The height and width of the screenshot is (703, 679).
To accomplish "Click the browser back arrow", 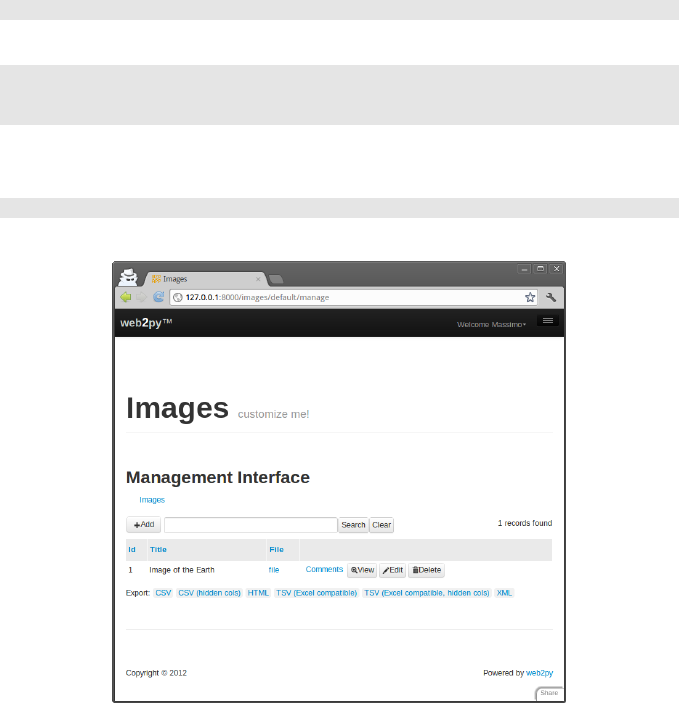I will [x=126, y=297].
